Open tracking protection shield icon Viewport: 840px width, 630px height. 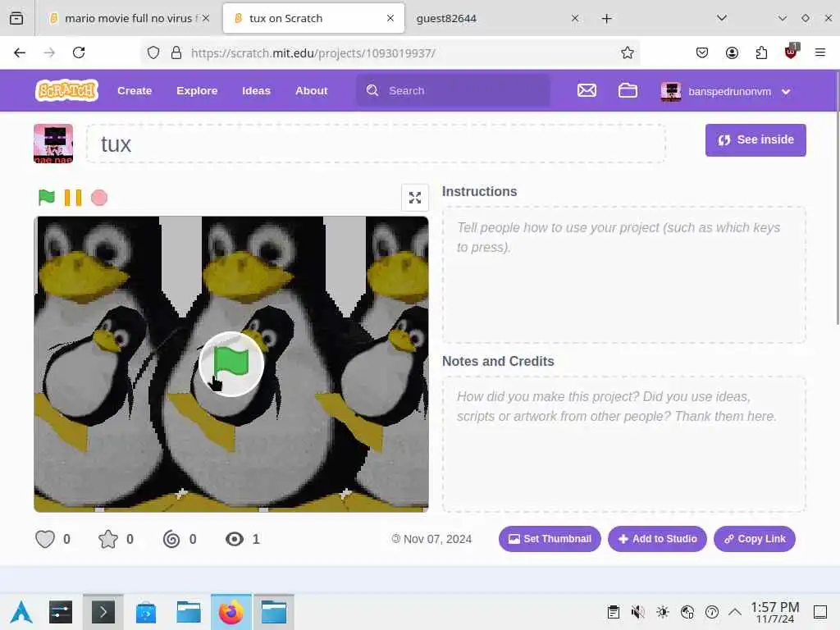(153, 52)
